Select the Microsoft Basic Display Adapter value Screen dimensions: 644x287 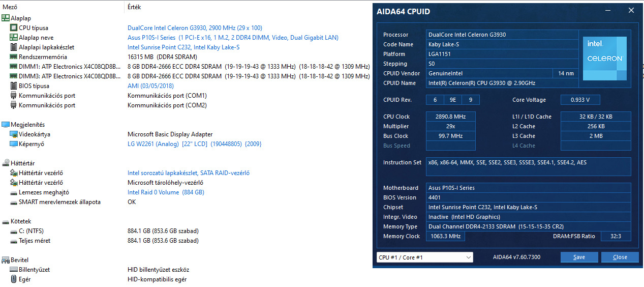click(x=170, y=134)
